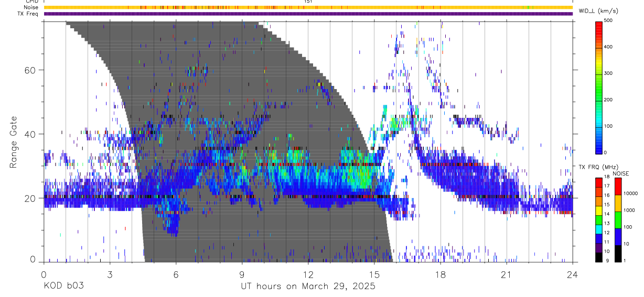Pick the green section of the width colorbar
This screenshot has width=644, height=297.
tap(599, 86)
